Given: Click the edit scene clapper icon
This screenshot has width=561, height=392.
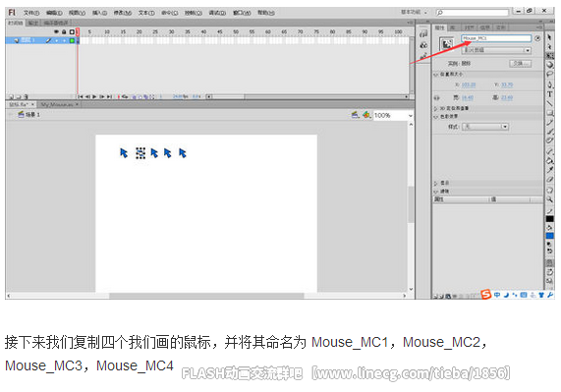Looking at the screenshot, I should click(x=355, y=115).
